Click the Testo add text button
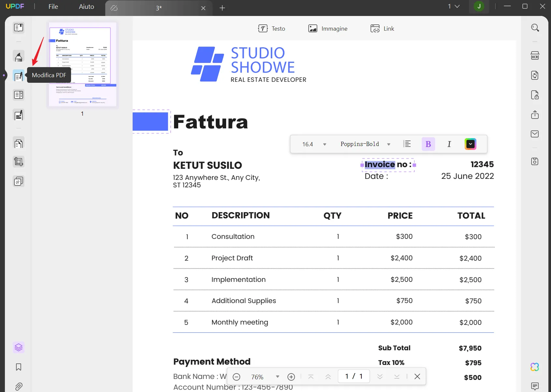The width and height of the screenshot is (551, 392). coord(271,29)
